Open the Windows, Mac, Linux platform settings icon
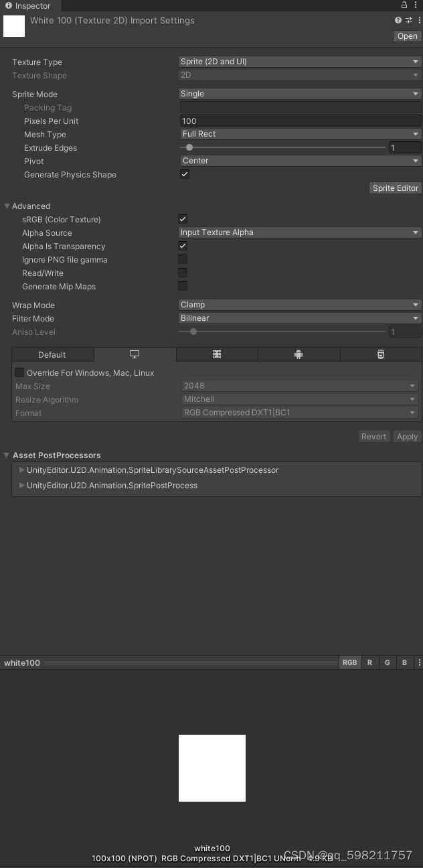This screenshot has height=868, width=423. click(x=135, y=354)
